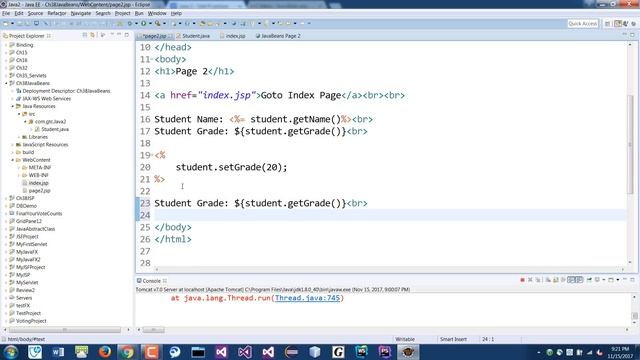Switch to the Java EE perspective icon
The width and height of the screenshot is (640, 360).
click(x=618, y=24)
